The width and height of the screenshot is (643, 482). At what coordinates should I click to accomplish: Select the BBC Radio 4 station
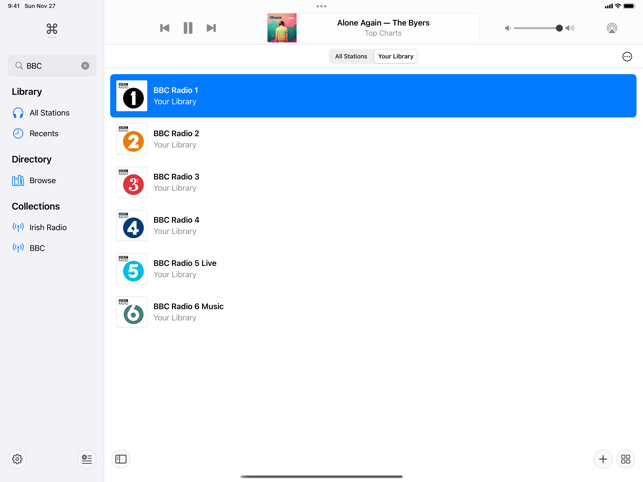coord(373,226)
